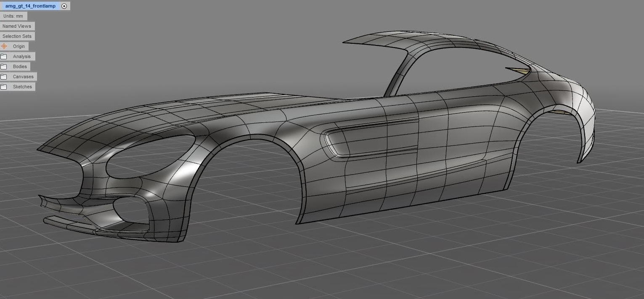Activate the amg_gt_14_frontlamp component radio button
Image resolution: width=644 pixels, height=299 pixels.
[64, 6]
